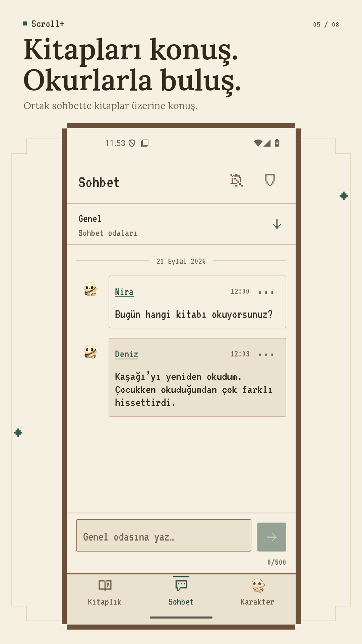This screenshot has height=644, width=362.
Task: Tap the 11:53 clock in status bar
Action: pos(115,143)
